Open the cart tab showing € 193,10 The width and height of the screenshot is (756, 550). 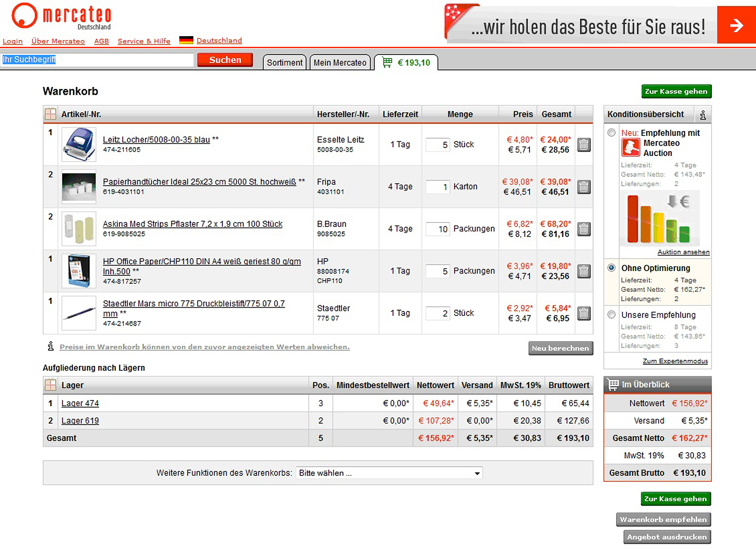(x=406, y=63)
